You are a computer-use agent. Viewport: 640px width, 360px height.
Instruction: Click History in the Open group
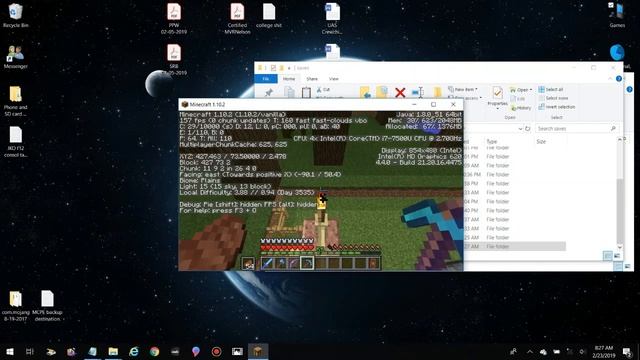(521, 108)
